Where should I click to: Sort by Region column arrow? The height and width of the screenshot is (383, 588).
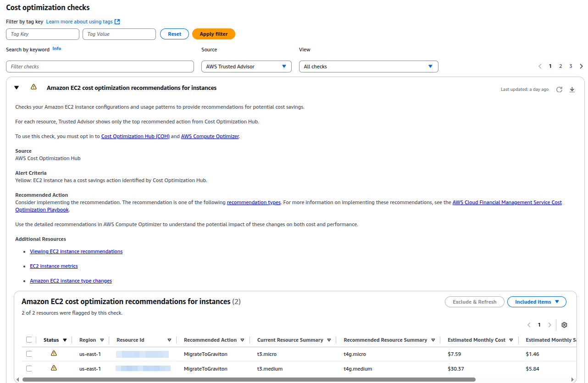tap(102, 340)
